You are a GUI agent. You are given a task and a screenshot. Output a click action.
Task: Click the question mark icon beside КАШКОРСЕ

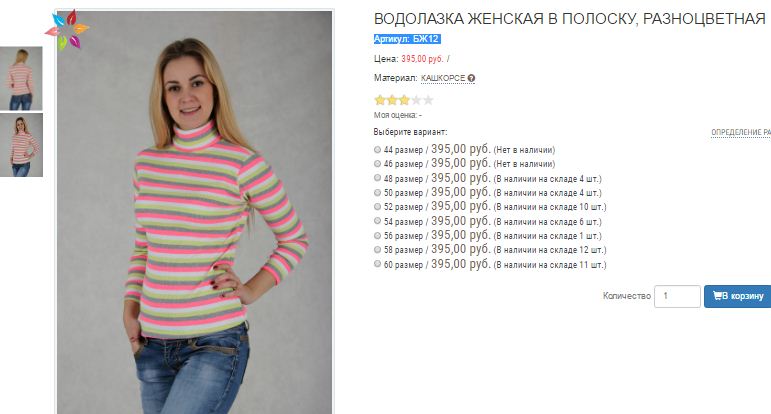point(471,78)
